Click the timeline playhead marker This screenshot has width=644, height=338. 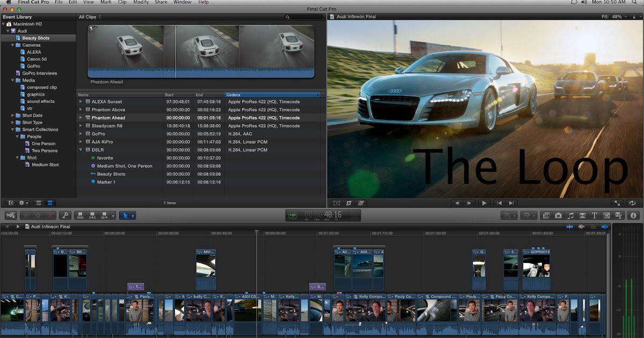(x=257, y=233)
